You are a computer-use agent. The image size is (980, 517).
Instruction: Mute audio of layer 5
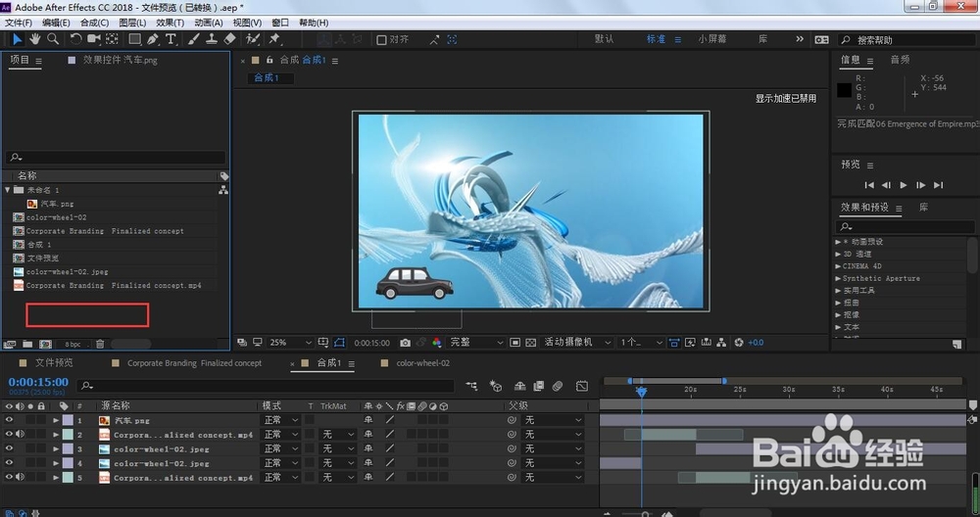click(x=20, y=478)
